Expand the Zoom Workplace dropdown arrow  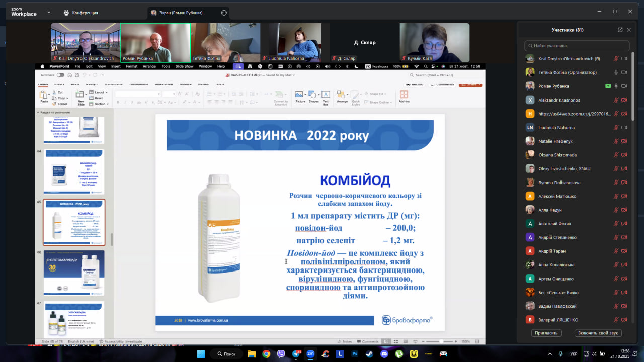[49, 12]
